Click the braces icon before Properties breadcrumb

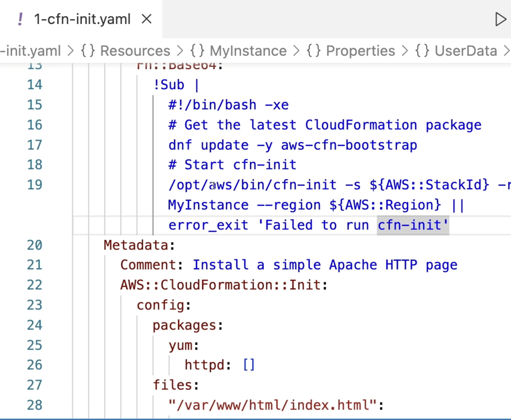tap(314, 51)
